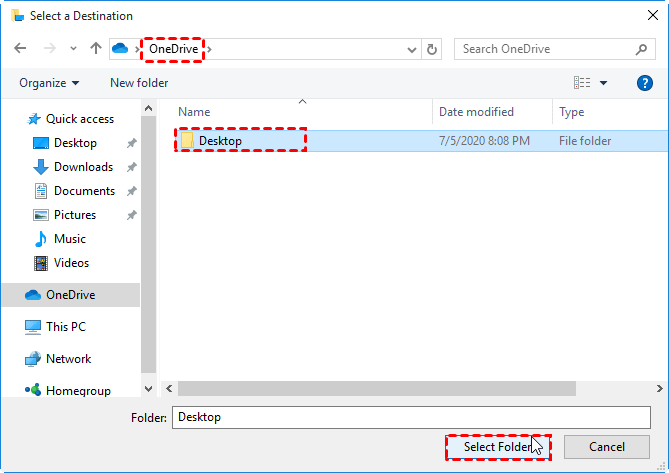The height and width of the screenshot is (473, 669).
Task: Open recent locations dropdown arrow
Action: click(73, 49)
